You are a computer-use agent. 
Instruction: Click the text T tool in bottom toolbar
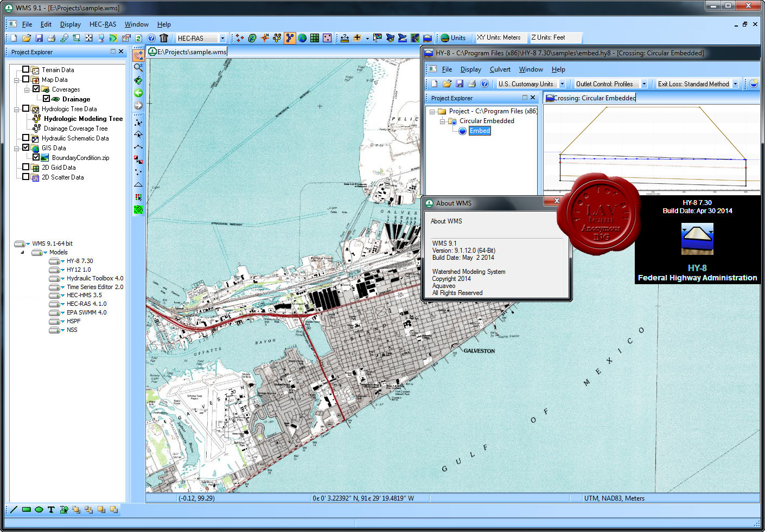(x=51, y=510)
